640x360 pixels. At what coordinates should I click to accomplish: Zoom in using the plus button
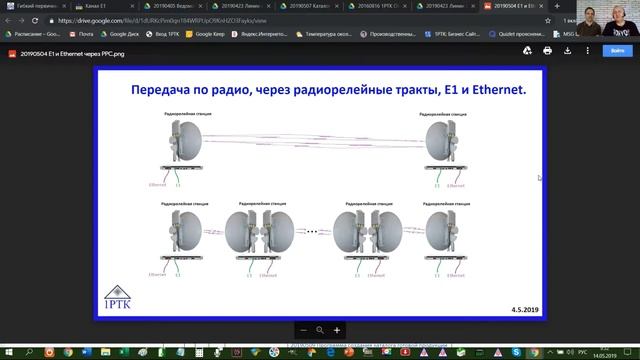[337, 330]
